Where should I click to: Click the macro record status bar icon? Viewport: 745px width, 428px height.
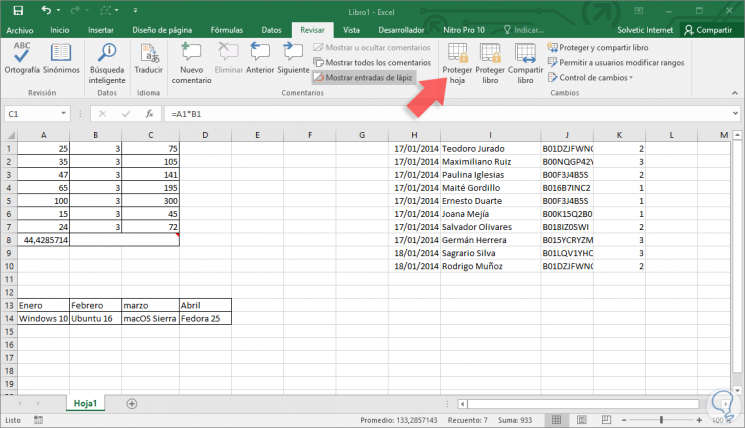pyautogui.click(x=38, y=420)
